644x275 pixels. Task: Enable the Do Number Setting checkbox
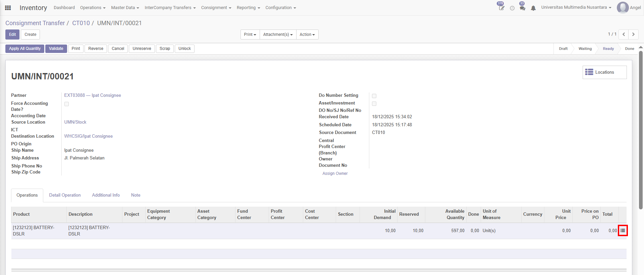click(374, 96)
